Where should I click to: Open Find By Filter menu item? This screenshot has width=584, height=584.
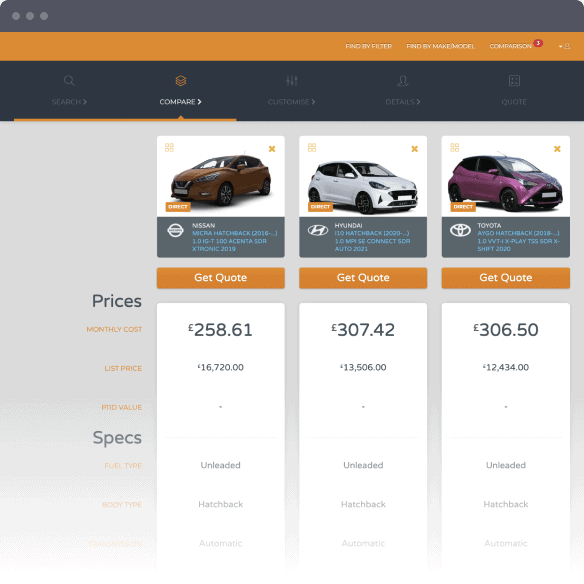click(368, 46)
